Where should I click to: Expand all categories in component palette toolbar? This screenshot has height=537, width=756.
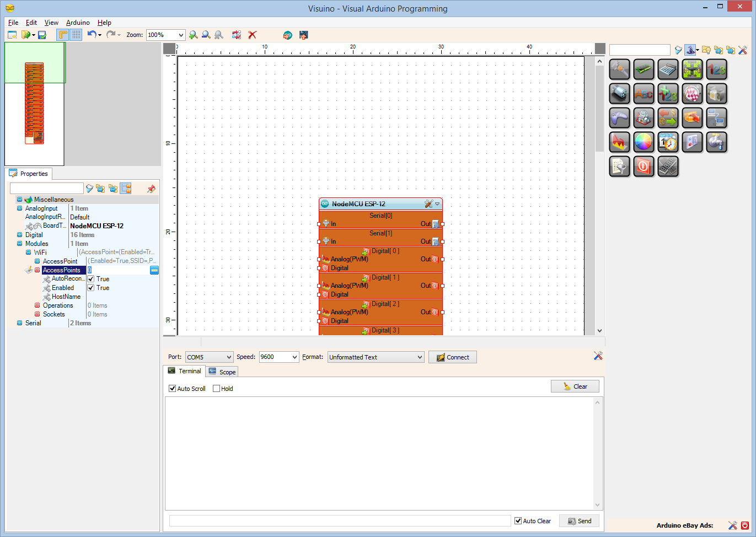718,50
